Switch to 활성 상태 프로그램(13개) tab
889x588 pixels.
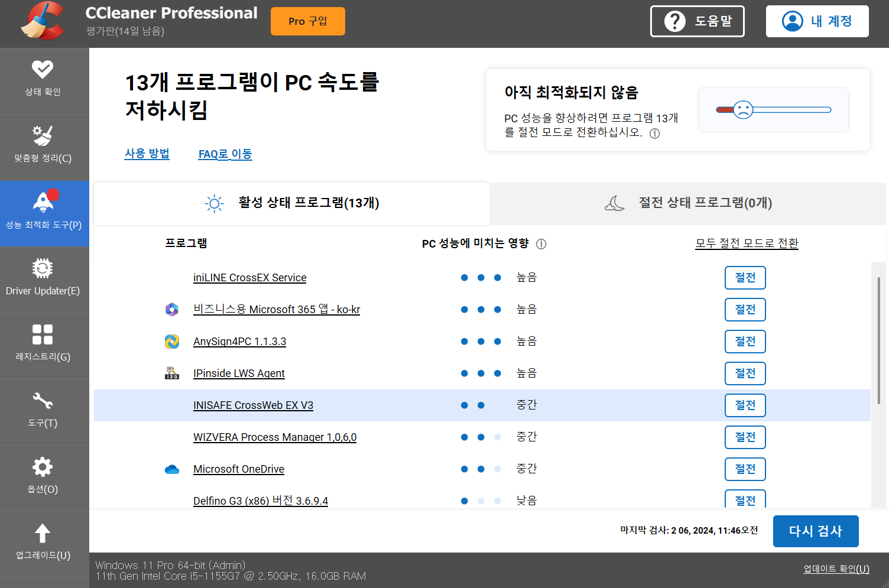(292, 203)
